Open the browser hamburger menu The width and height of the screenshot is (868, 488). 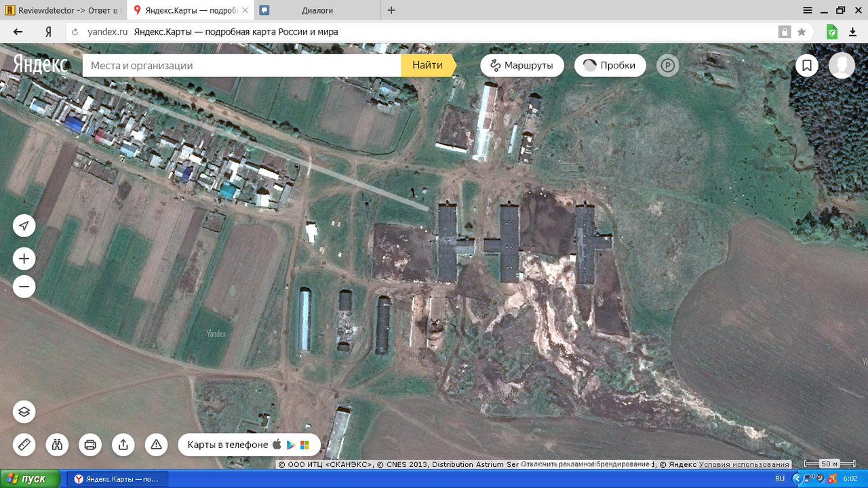(808, 10)
